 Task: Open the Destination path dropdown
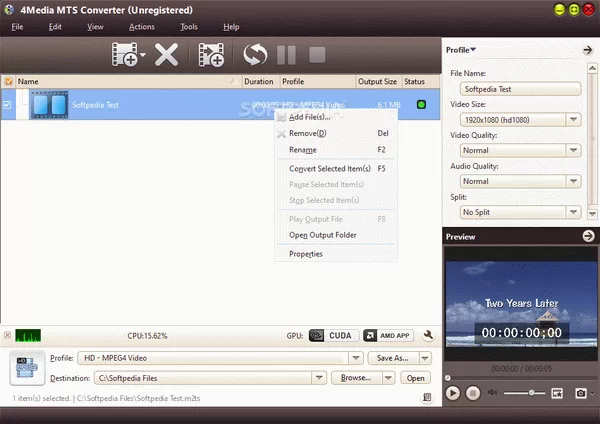(x=319, y=378)
